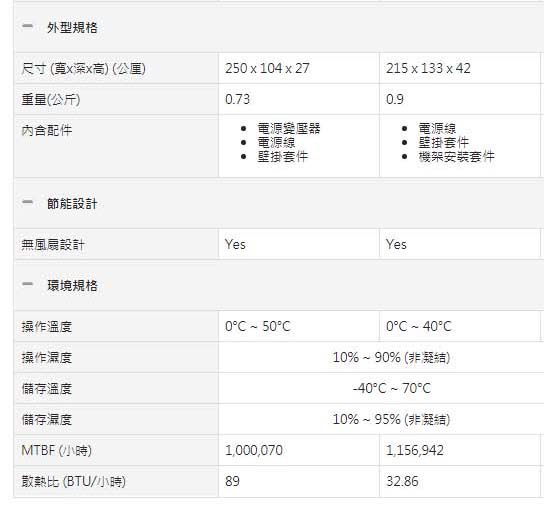This screenshot has height=506, width=544.
Task: Collapse the 環境規格 section minus icon
Action: coord(27,284)
